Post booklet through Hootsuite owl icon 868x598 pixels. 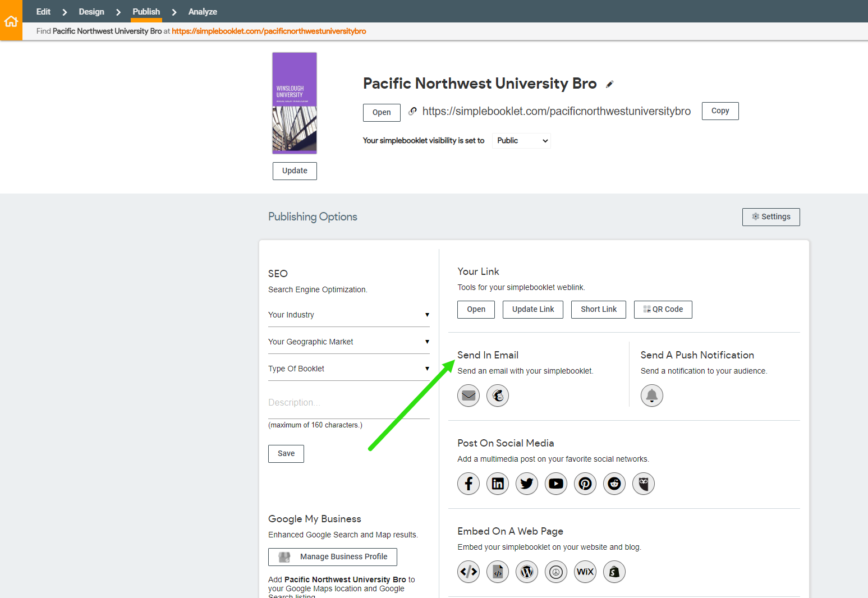pyautogui.click(x=644, y=484)
